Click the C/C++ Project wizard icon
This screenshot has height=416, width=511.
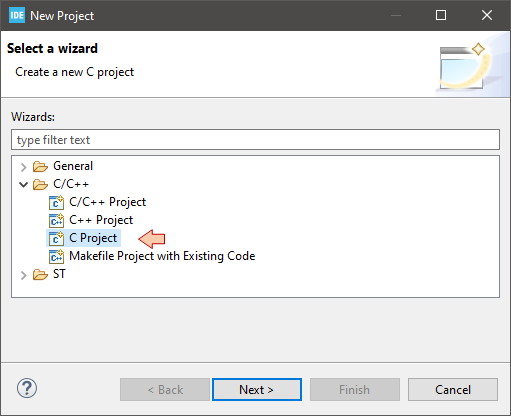pyautogui.click(x=56, y=202)
